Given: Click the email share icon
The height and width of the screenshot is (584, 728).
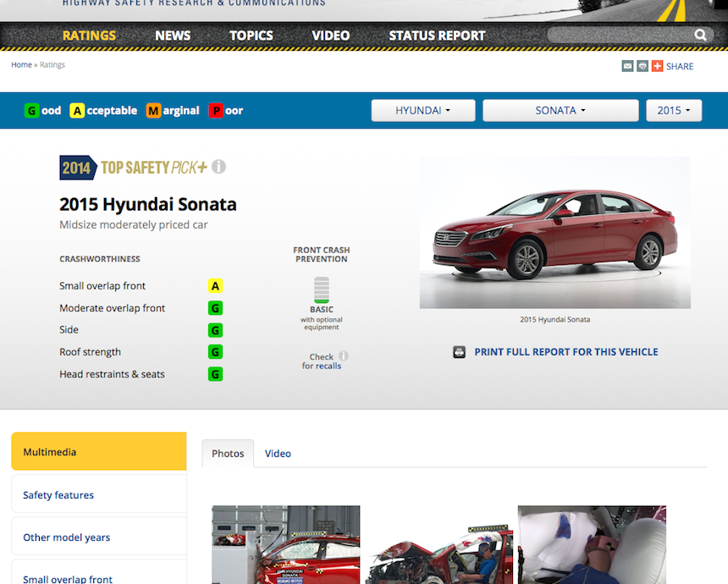Looking at the screenshot, I should pos(627,66).
